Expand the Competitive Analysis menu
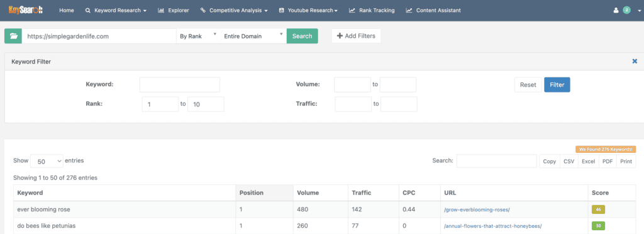Viewport: 644px width, 234px height. tap(234, 10)
